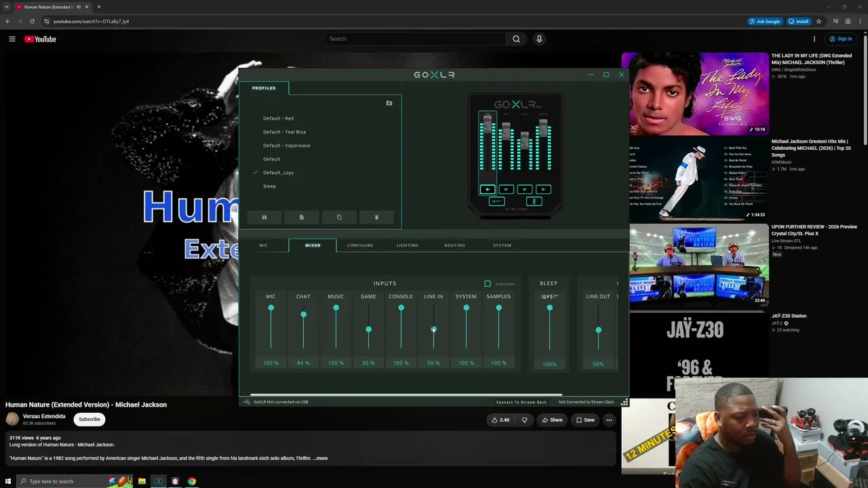868x488 pixels.
Task: Open the Configure tab
Action: 360,245
